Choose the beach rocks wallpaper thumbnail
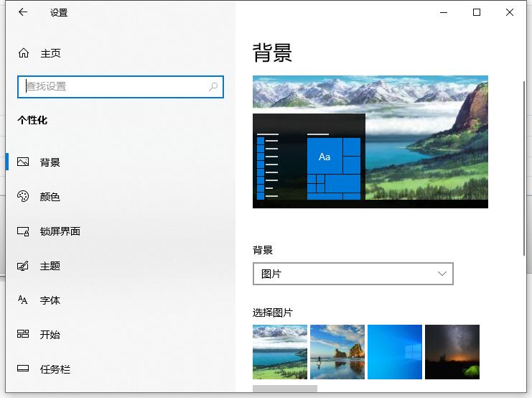The width and height of the screenshot is (532, 398). 337,352
